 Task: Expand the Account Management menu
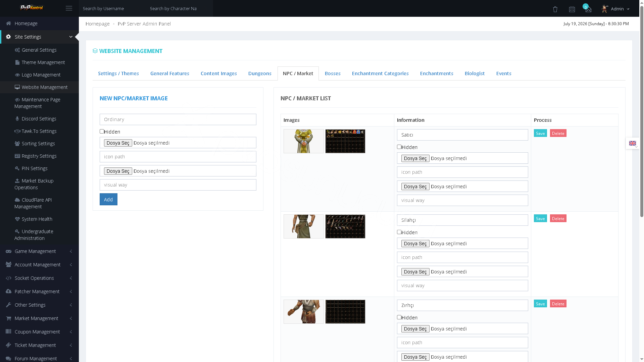(x=39, y=265)
